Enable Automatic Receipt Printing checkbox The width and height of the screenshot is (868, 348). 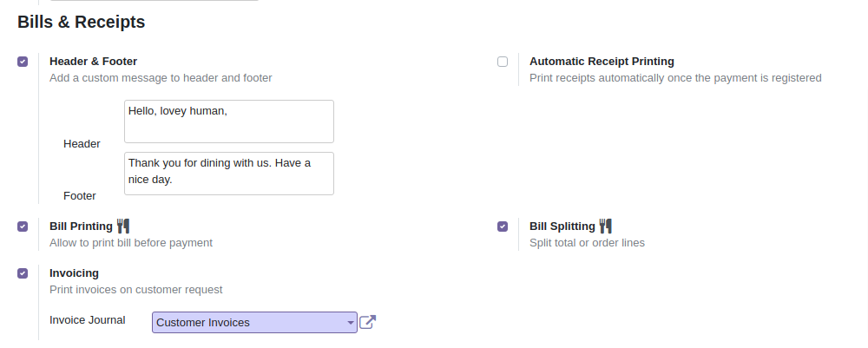coord(503,62)
